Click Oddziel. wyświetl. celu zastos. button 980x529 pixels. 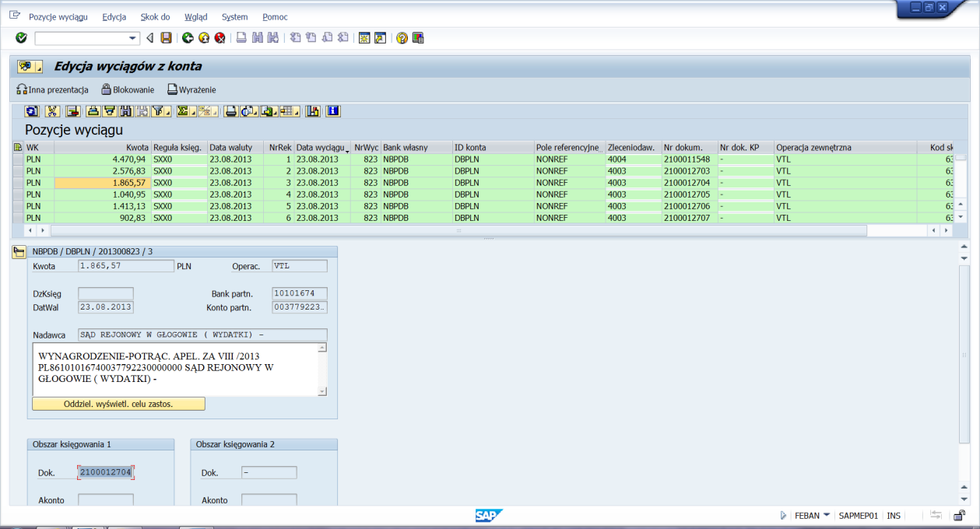[118, 404]
